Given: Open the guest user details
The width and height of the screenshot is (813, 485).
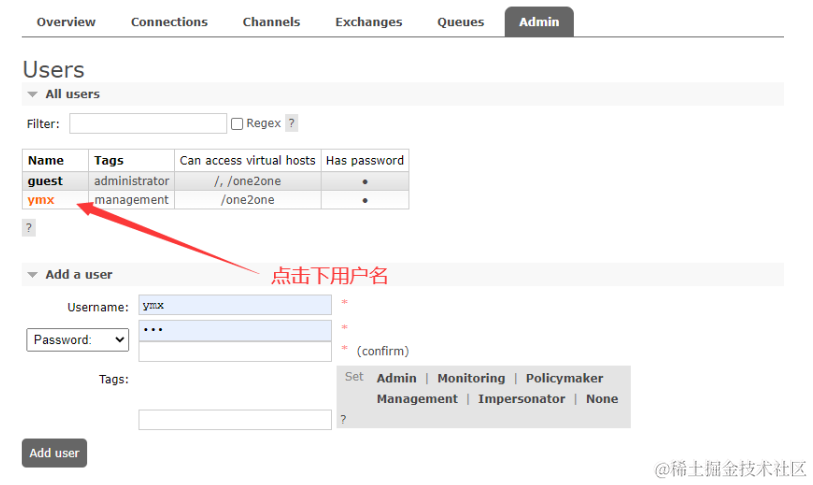Looking at the screenshot, I should pyautogui.click(x=45, y=181).
